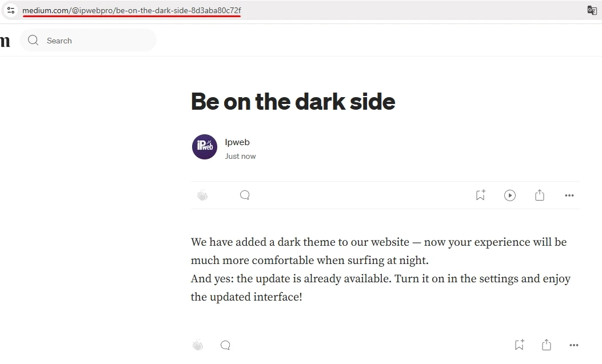Open comments from the top action bar
The height and width of the screenshot is (364, 602).
pos(245,195)
